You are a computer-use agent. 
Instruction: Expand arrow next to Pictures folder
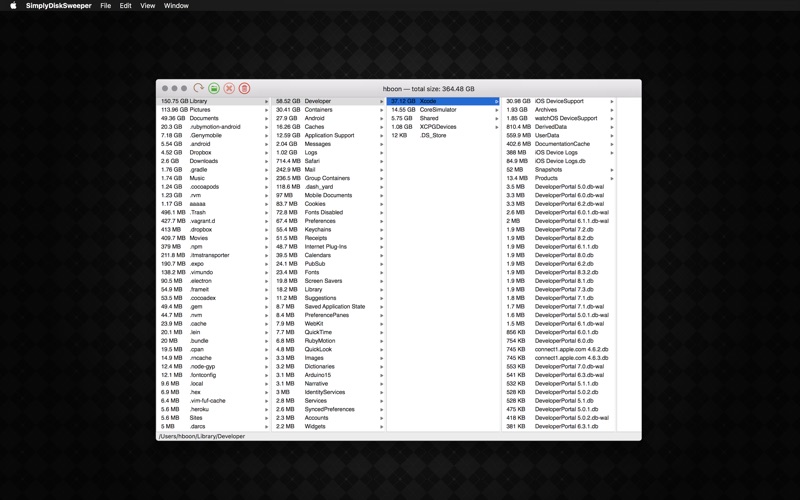point(266,110)
